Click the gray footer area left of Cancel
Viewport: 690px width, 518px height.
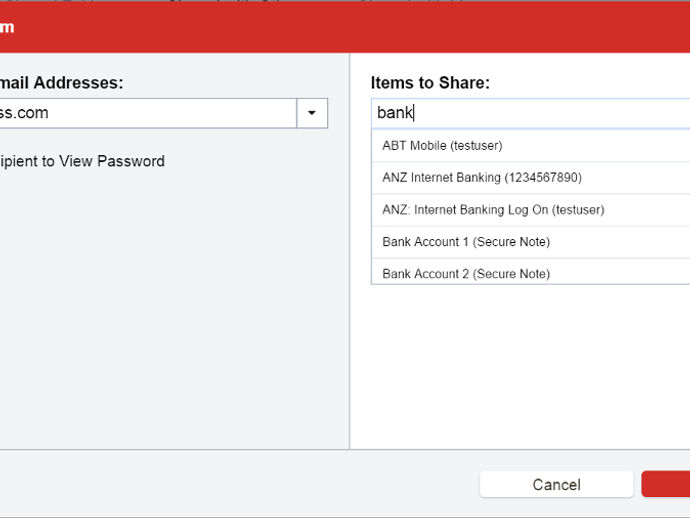pos(238,483)
